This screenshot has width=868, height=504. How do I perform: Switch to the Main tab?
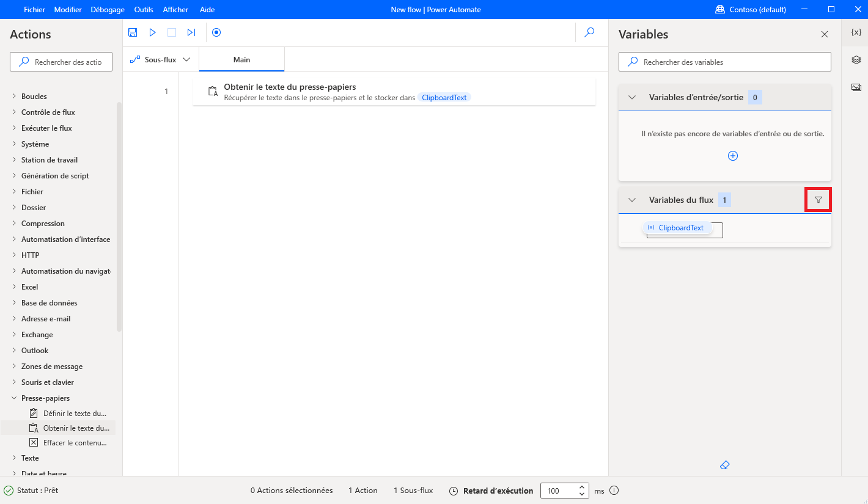(241, 59)
